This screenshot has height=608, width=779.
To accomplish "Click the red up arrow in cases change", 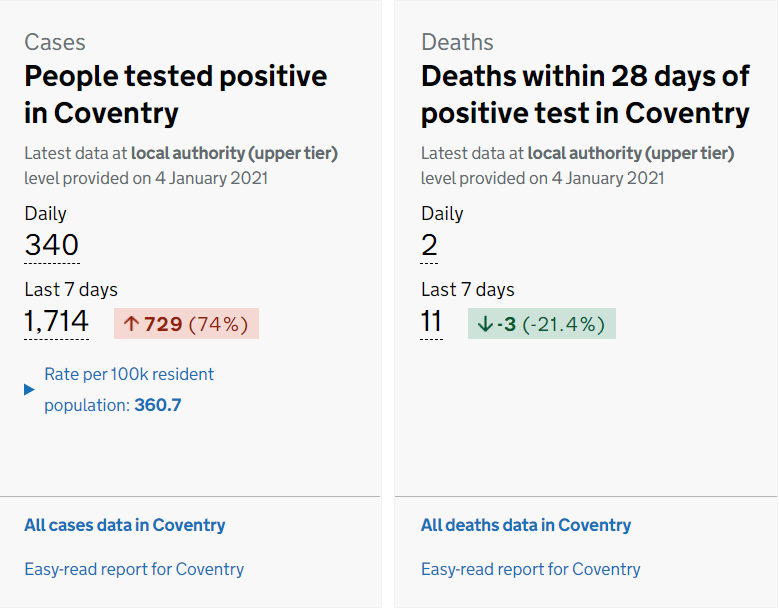I will point(131,324).
